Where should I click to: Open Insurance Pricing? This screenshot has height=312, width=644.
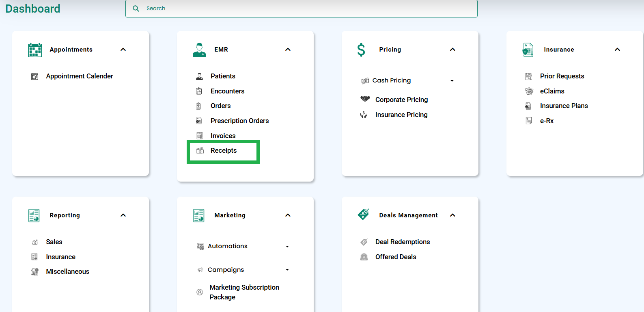(x=401, y=115)
